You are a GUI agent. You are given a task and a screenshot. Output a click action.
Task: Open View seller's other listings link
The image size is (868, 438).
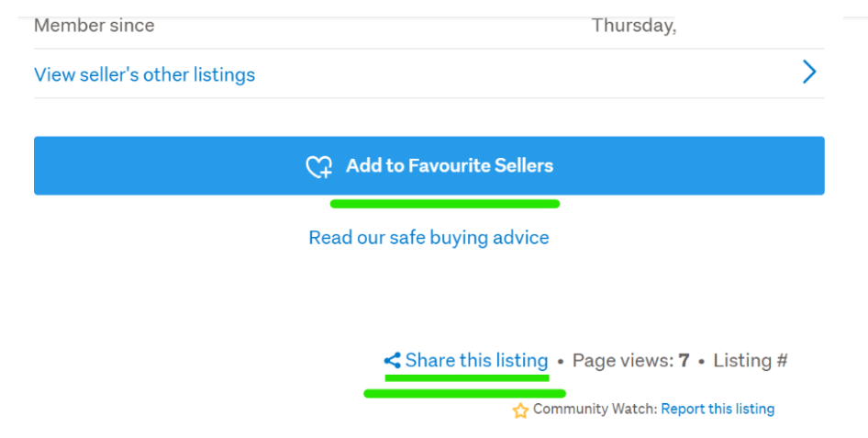[144, 74]
